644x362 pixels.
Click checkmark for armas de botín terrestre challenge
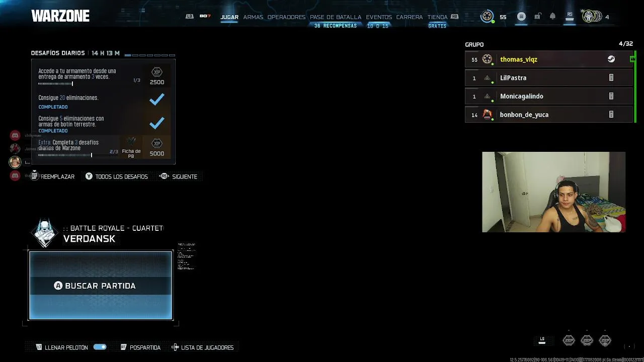click(157, 122)
